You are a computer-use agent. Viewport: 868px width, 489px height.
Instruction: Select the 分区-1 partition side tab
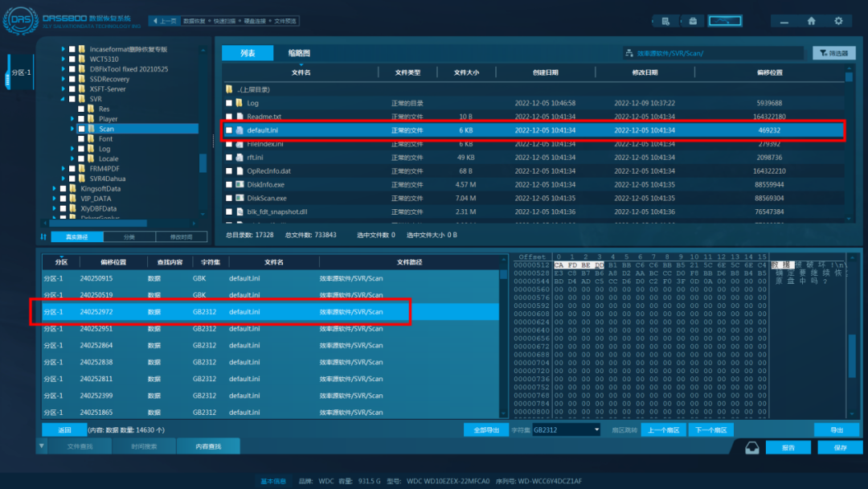21,72
